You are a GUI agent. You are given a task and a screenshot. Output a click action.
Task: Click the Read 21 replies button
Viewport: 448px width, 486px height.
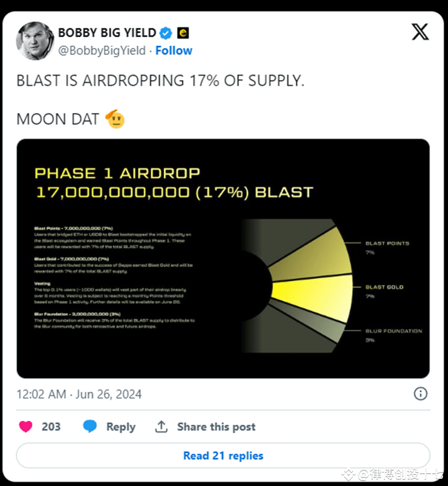coord(223,456)
